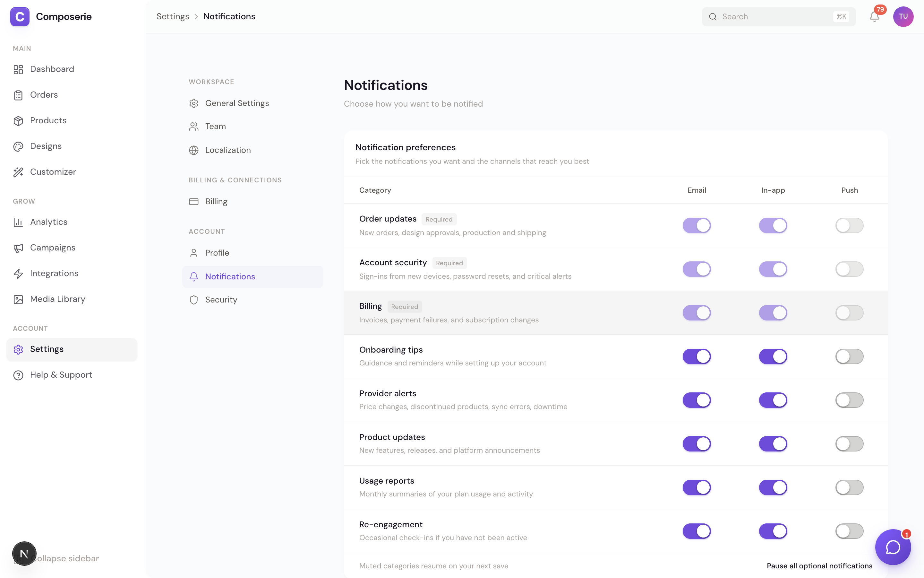
Task: Go to Orders page
Action: tap(72, 95)
